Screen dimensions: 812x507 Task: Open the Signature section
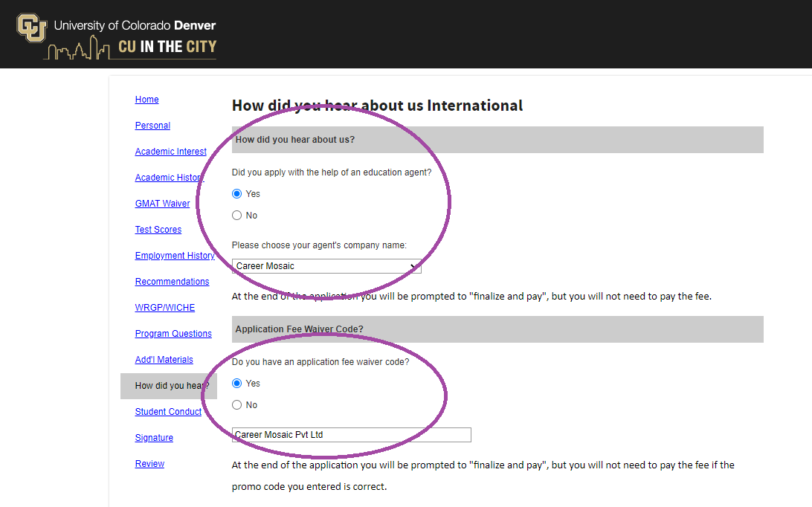tap(154, 438)
